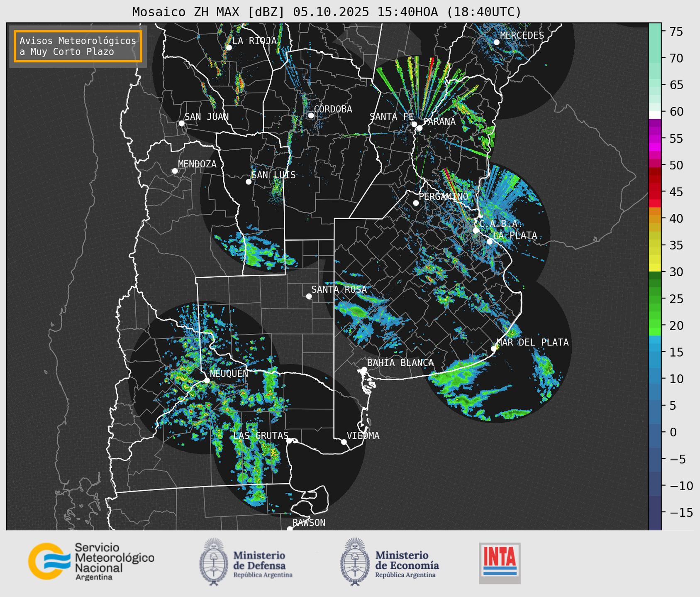This screenshot has width=700, height=597.
Task: Click the Córdoba city label
Action: coord(333,109)
